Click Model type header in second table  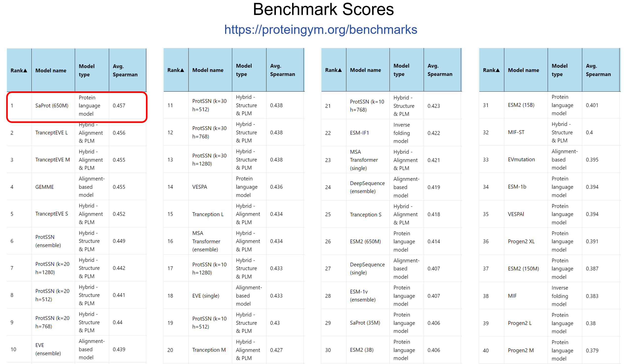(x=244, y=70)
